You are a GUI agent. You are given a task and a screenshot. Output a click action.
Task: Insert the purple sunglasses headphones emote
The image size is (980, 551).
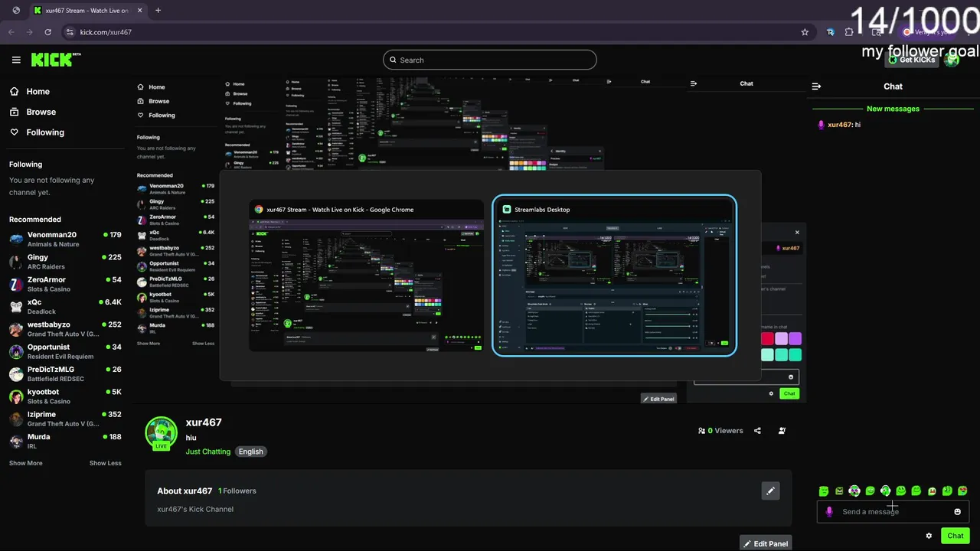click(854, 491)
